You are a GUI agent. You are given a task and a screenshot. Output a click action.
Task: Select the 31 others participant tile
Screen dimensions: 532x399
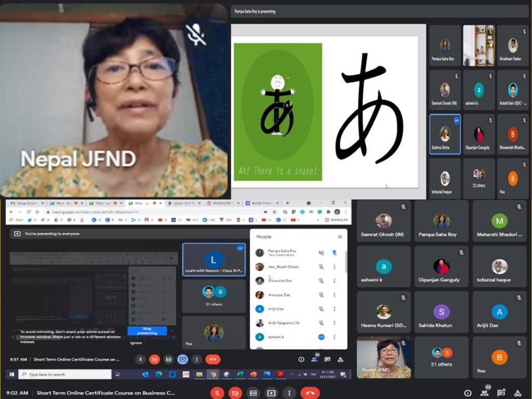214,296
